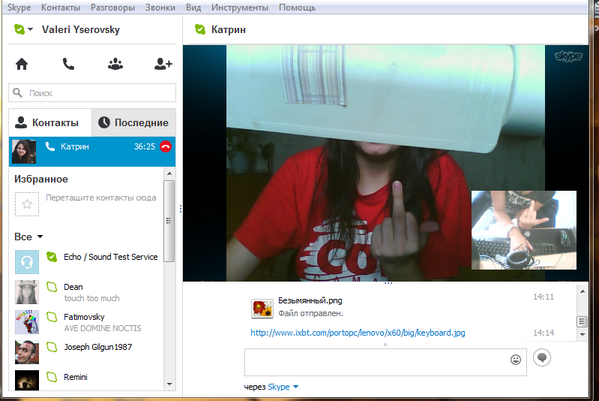Viewport: 599px width, 401px height.
Task: Open the Skype menu
Action: pos(19,8)
